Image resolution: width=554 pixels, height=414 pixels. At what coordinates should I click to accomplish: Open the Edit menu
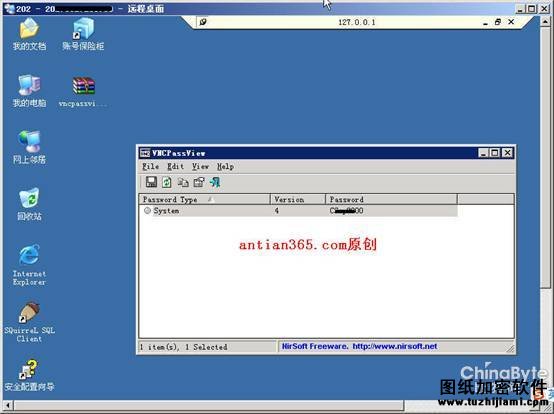[175, 166]
